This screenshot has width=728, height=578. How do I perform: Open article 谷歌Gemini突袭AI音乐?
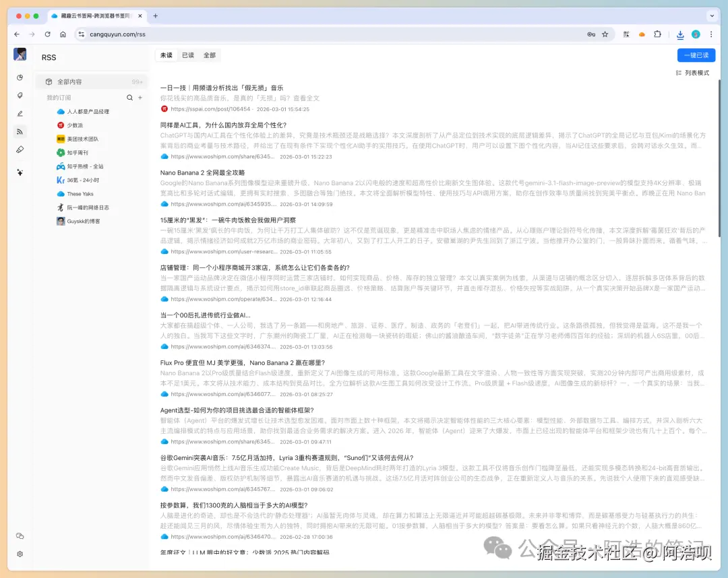click(x=286, y=458)
